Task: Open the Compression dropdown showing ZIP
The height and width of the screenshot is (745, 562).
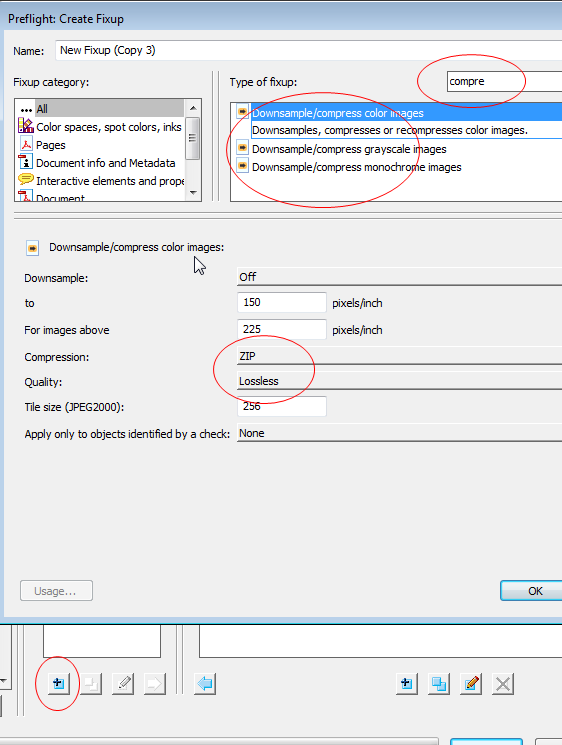Action: pyautogui.click(x=400, y=356)
